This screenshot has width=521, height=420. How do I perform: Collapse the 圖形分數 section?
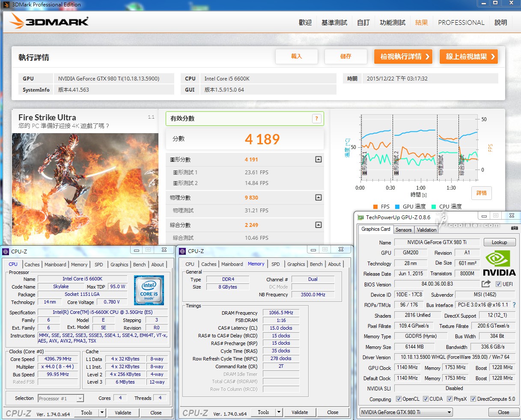[x=318, y=159]
